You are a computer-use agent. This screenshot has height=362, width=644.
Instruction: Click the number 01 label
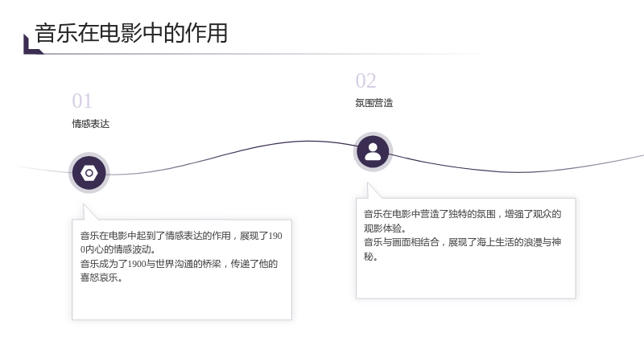[x=82, y=101]
